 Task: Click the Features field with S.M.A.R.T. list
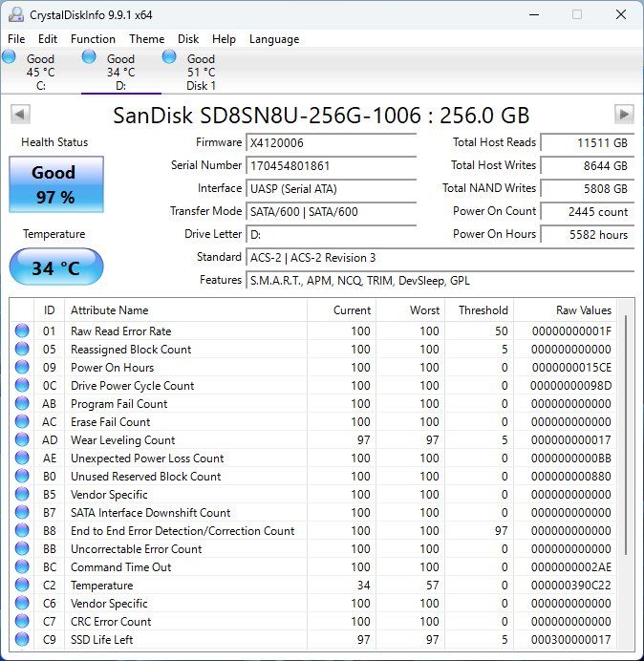coord(440,280)
